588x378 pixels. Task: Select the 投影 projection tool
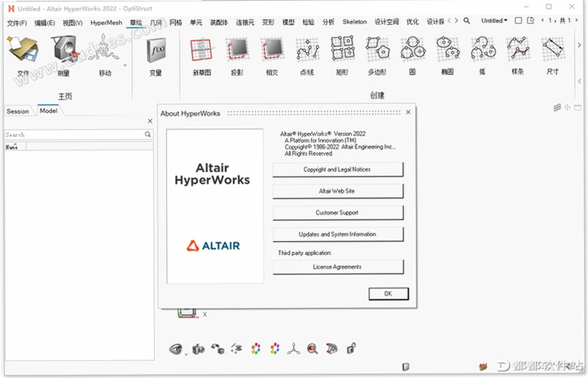(x=237, y=56)
